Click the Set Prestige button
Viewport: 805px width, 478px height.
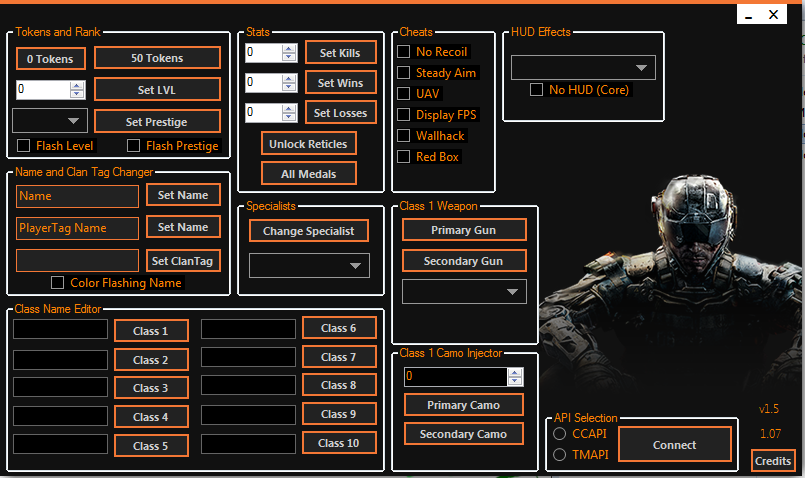(157, 122)
